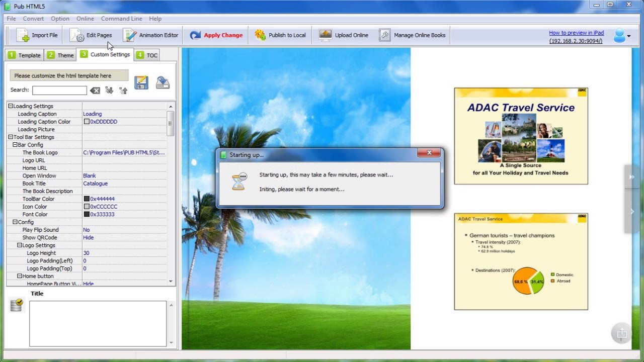Click the Play Flip Sound value No

pos(87,230)
